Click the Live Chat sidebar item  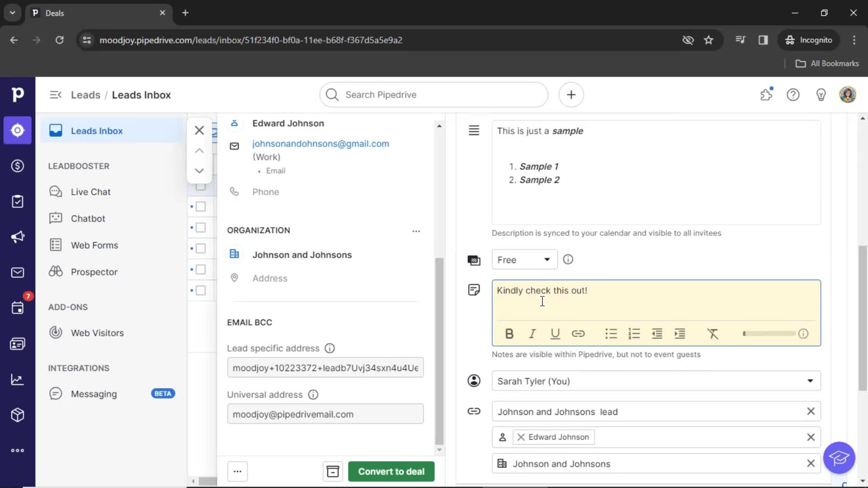tap(90, 191)
